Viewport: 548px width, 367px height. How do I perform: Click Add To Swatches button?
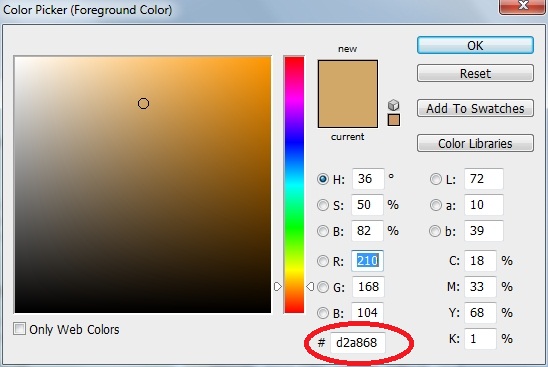coord(475,108)
